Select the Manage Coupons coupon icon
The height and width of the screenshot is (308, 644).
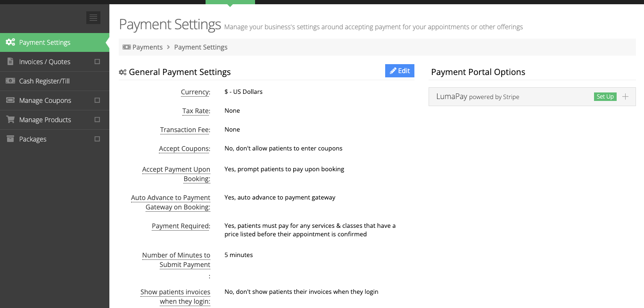(x=10, y=100)
